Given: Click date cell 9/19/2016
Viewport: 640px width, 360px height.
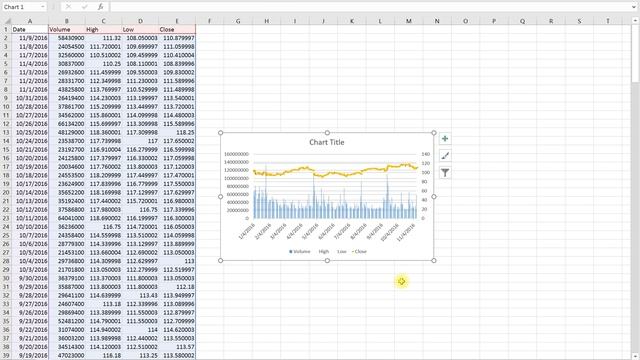Looking at the screenshot, I should tap(30, 355).
